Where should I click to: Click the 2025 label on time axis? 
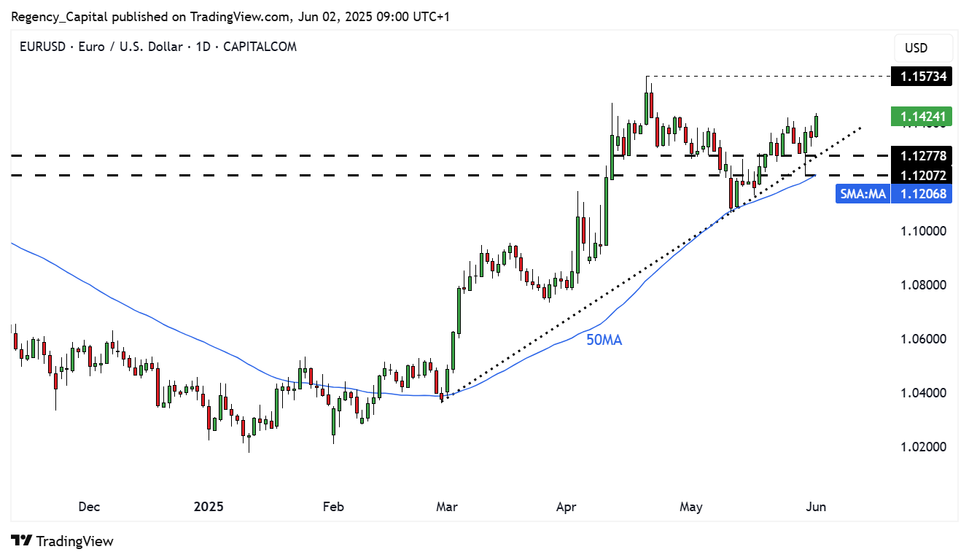tap(209, 507)
